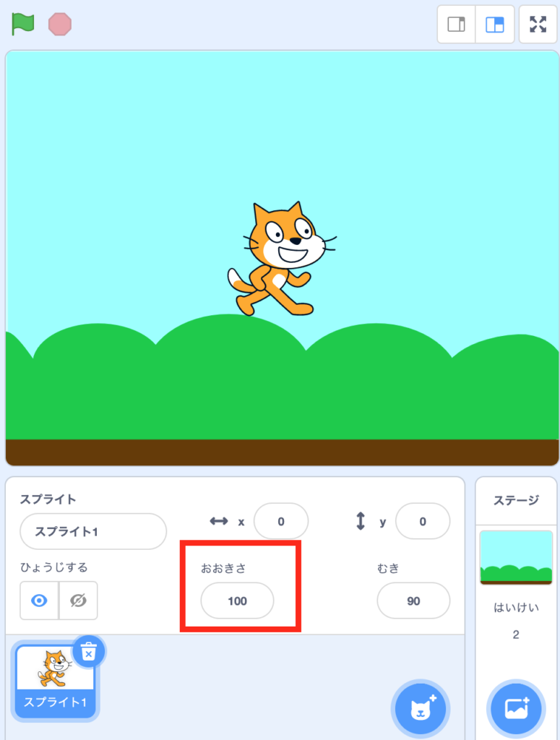The height and width of the screenshot is (740, 560).
Task: Delete スプライト1 with trash icon
Action: pos(89,652)
